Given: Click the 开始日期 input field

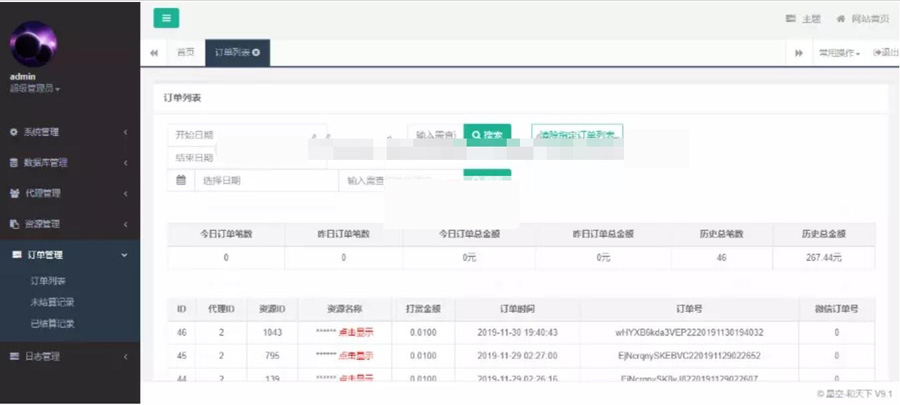Looking at the screenshot, I should pos(245,134).
